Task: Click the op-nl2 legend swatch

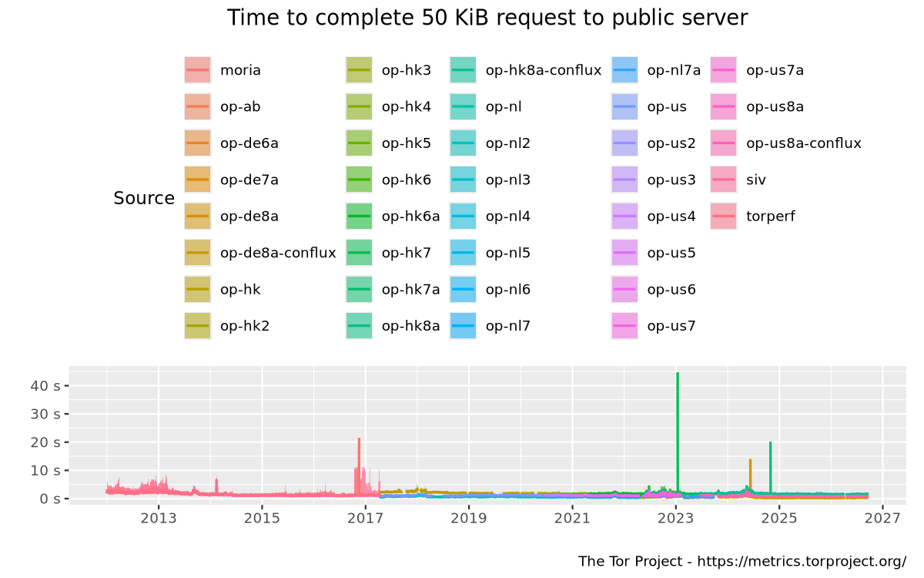Action: 464,143
